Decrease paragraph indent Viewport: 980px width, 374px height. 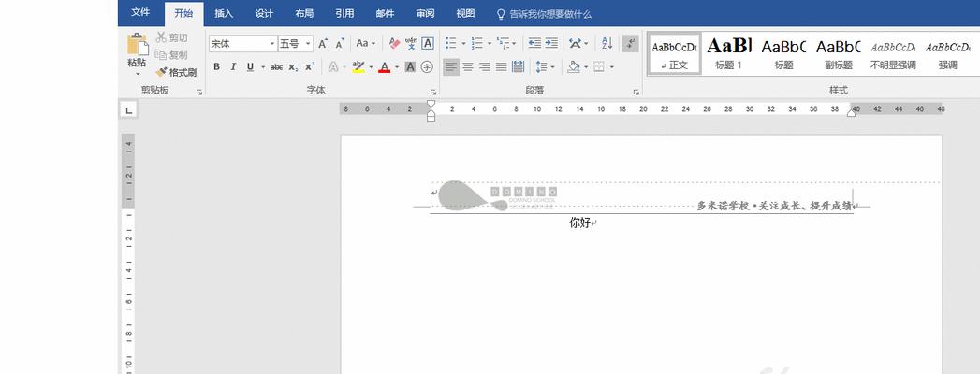tap(534, 44)
